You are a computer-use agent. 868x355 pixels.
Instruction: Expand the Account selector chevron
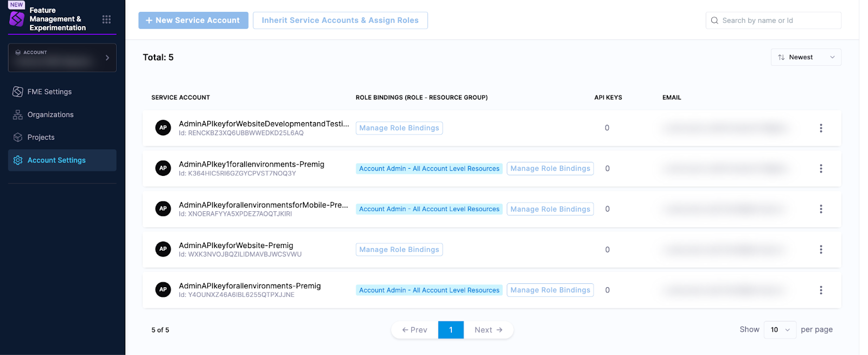click(107, 58)
